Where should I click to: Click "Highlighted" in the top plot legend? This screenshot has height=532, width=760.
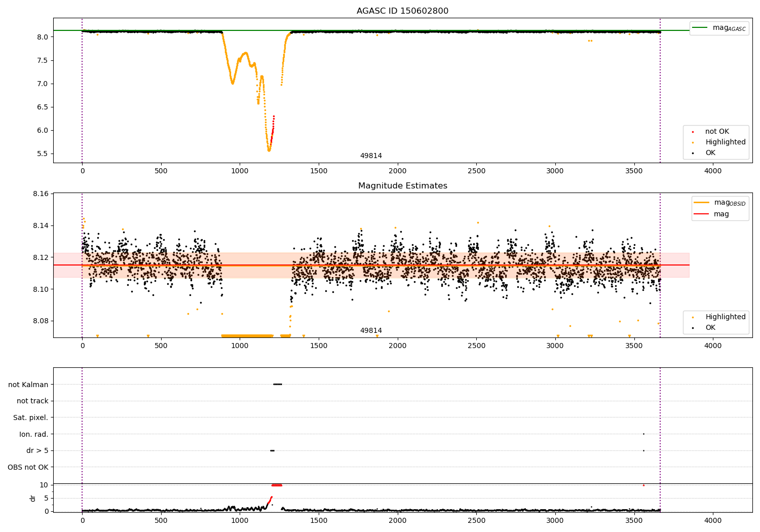717,142
